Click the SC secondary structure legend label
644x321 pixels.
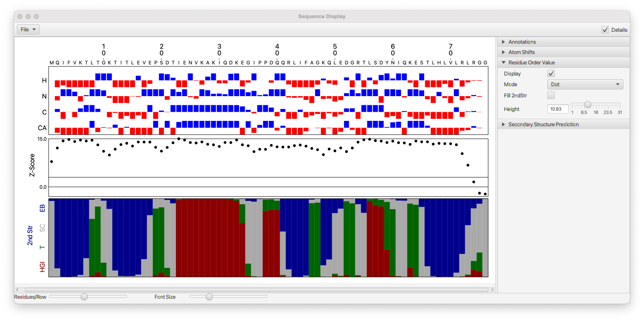[42, 228]
